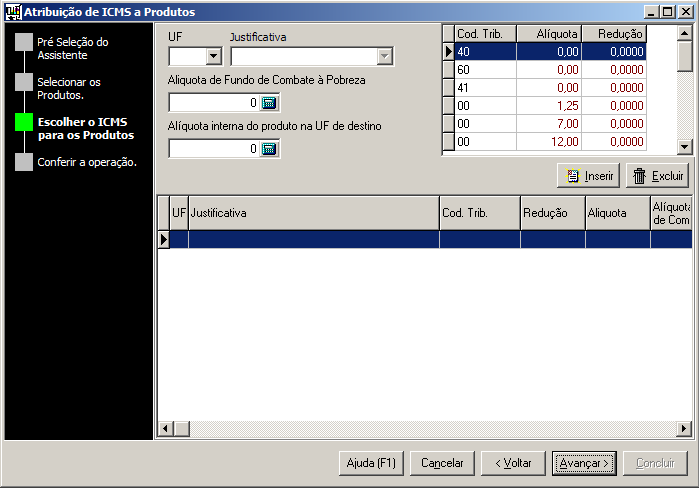Open calculator for Alíquota interna UF destino
The width and height of the screenshot is (699, 488).
[x=269, y=149]
